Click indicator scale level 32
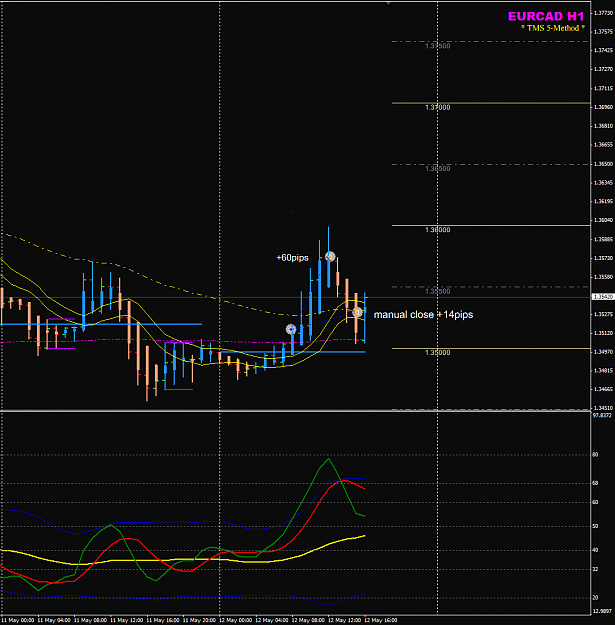This screenshot has width=615, height=625. tap(595, 570)
